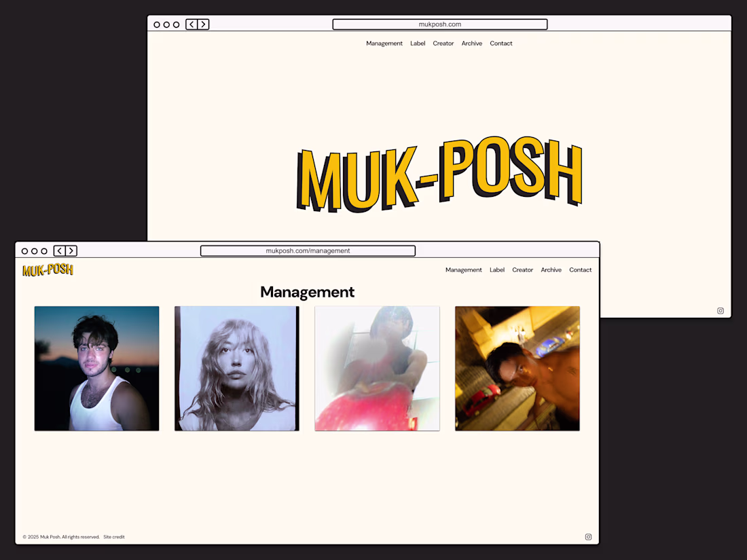Viewport: 747px width, 560px height.
Task: Open Instagram icon in the mukposh.com home window
Action: pyautogui.click(x=721, y=310)
